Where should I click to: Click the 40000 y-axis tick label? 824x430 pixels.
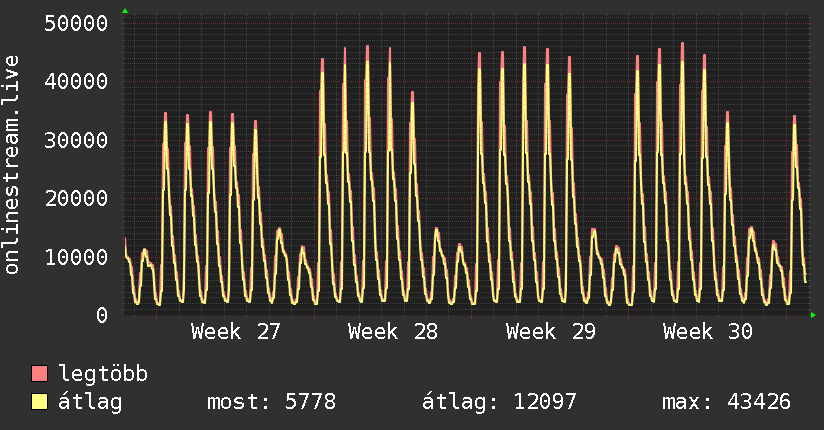coord(76,81)
